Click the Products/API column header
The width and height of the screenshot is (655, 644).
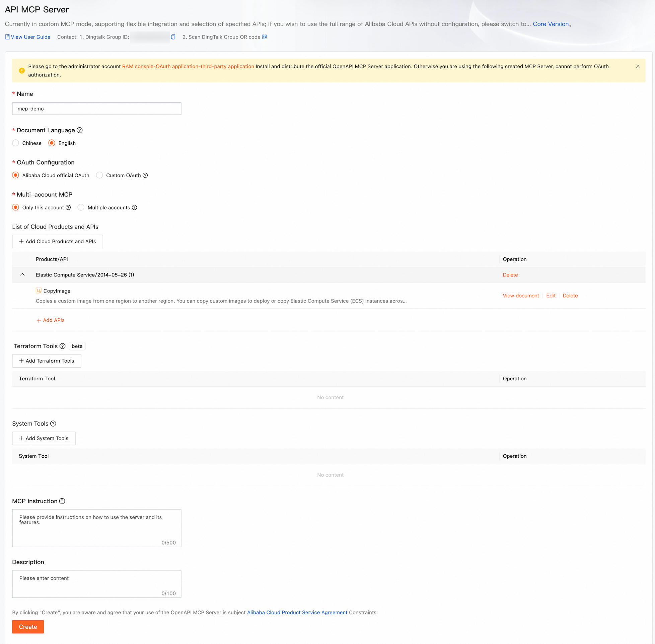pyautogui.click(x=52, y=259)
